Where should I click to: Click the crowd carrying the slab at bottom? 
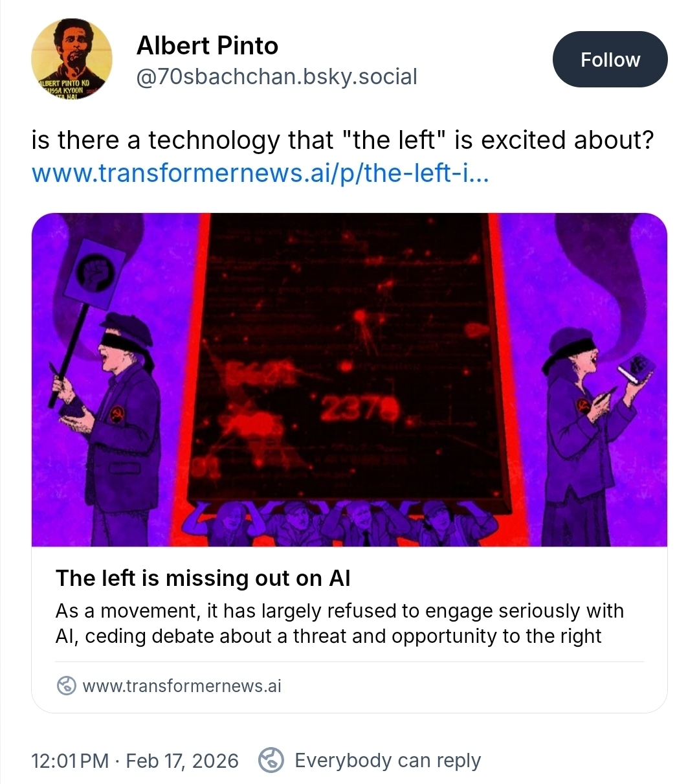point(349,522)
